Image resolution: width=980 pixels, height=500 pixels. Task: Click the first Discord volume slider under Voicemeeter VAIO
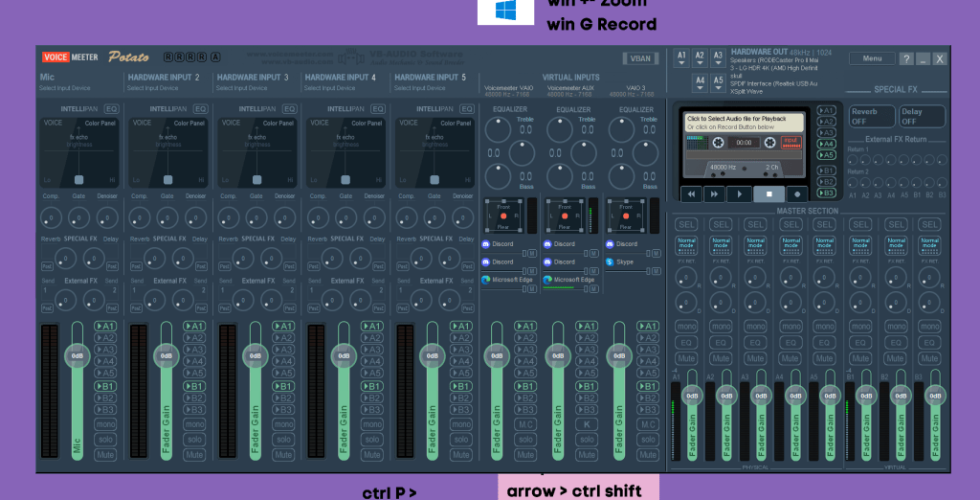click(502, 253)
